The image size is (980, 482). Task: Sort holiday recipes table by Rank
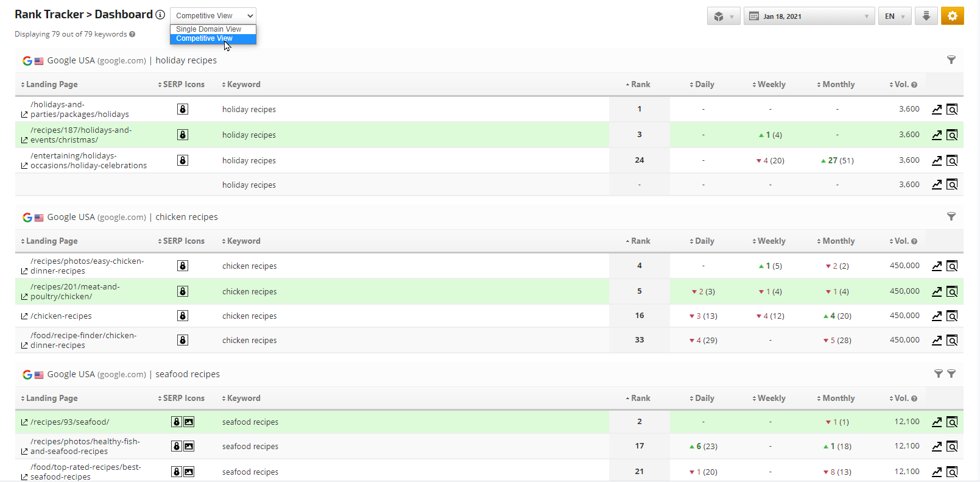pos(640,85)
